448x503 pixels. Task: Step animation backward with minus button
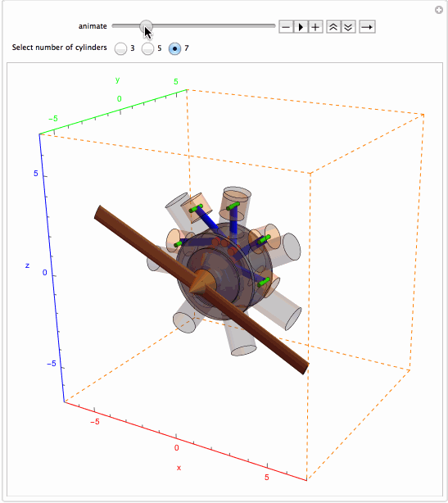[286, 27]
